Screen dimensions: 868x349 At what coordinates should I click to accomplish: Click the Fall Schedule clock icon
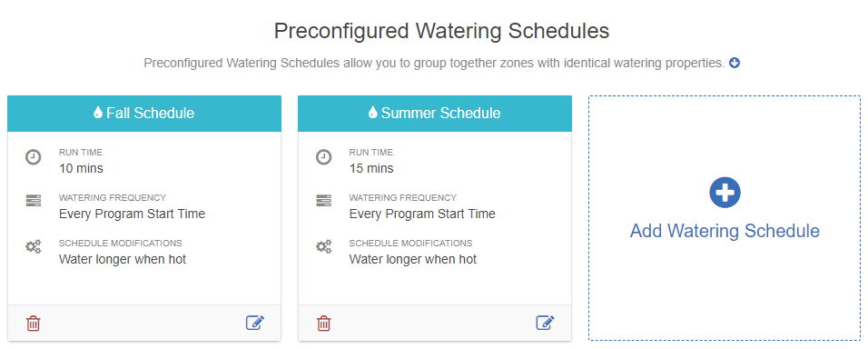coord(34,157)
